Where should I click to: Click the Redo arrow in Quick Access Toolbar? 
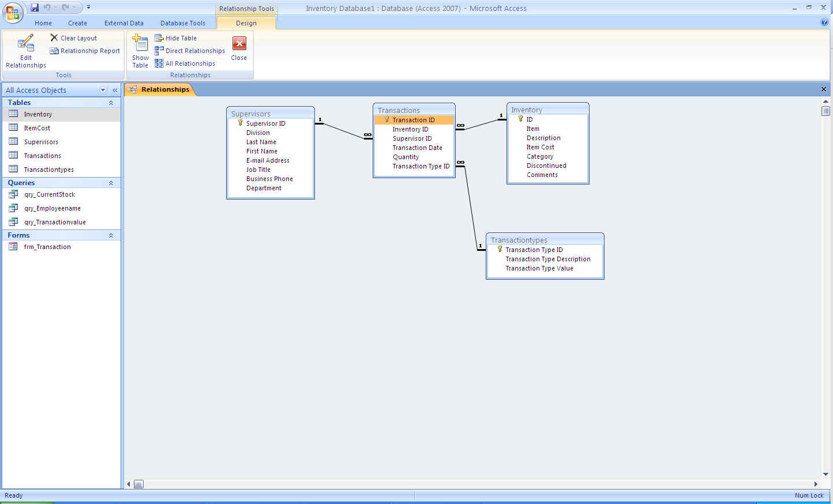click(x=65, y=7)
